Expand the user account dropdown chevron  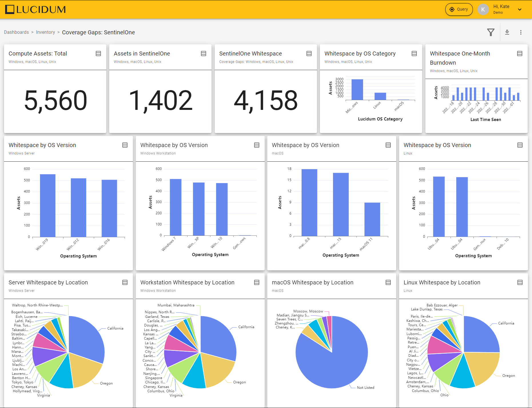[520, 9]
